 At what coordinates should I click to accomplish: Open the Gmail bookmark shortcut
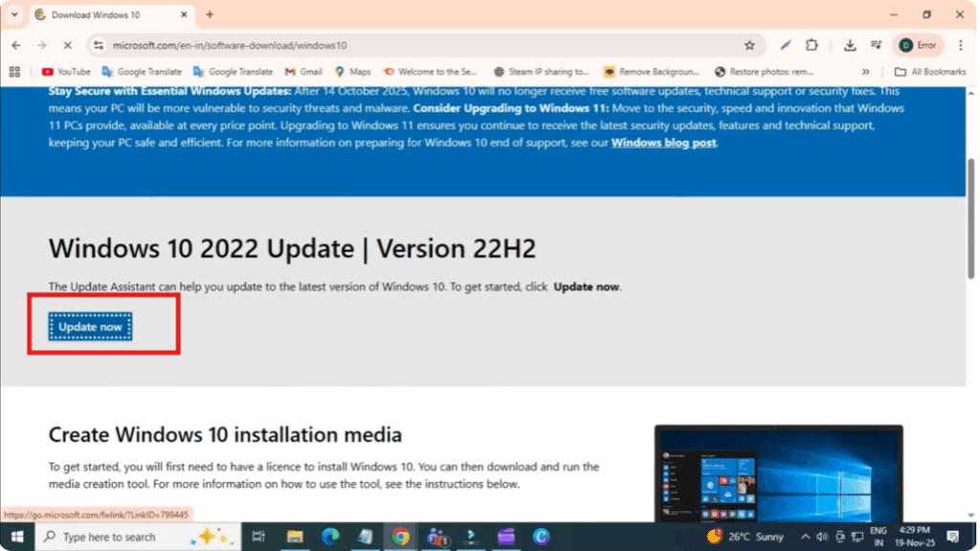302,71
